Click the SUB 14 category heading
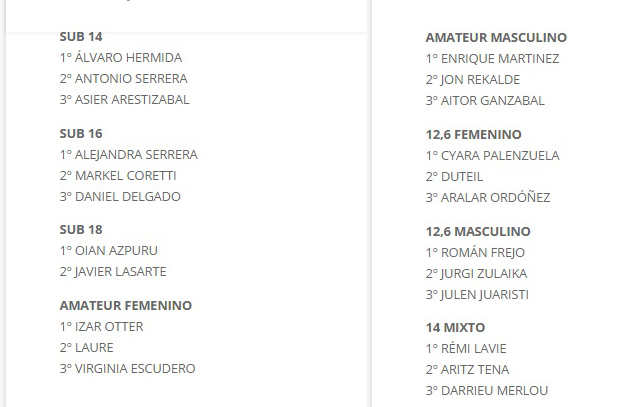 pyautogui.click(x=81, y=37)
